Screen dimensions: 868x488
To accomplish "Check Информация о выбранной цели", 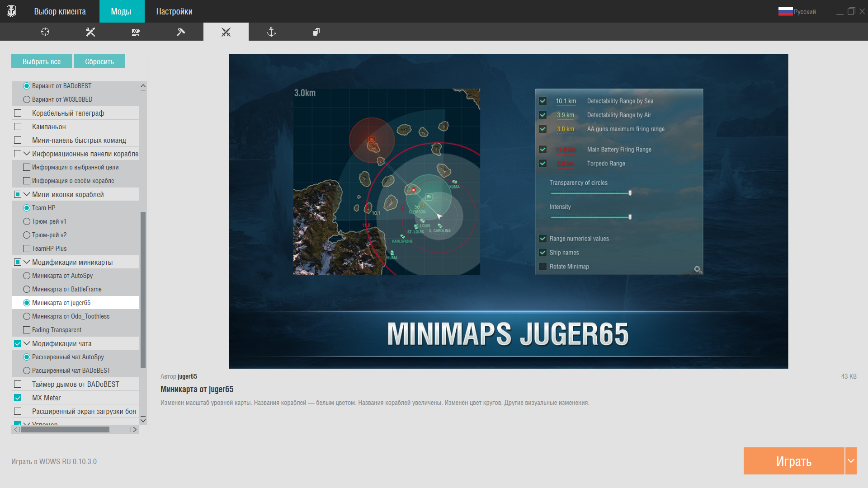I will (x=27, y=167).
